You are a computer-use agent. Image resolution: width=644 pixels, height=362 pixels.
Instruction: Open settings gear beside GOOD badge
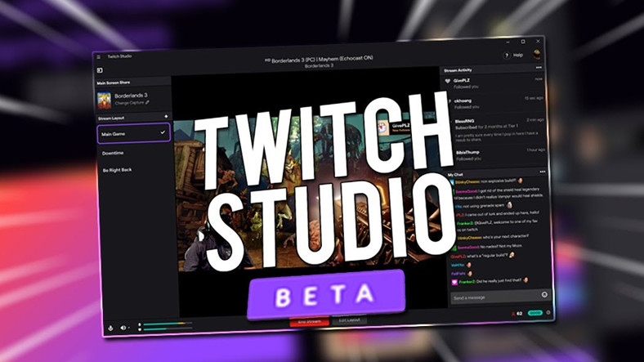click(x=548, y=312)
